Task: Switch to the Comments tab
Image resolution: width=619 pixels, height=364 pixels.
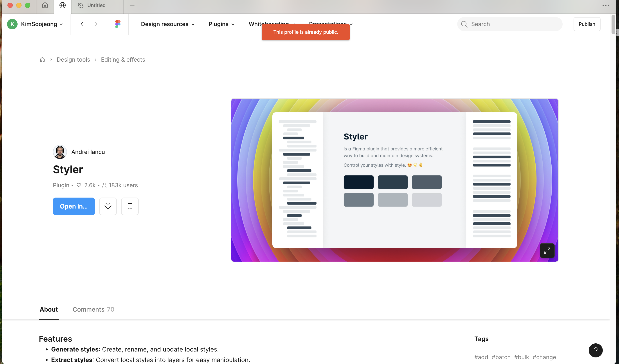Action: 93,309
